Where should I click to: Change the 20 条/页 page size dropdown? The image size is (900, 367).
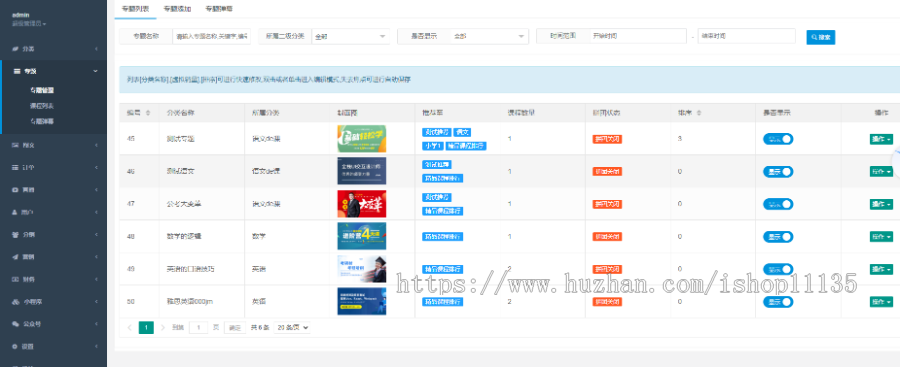pyautogui.click(x=292, y=327)
